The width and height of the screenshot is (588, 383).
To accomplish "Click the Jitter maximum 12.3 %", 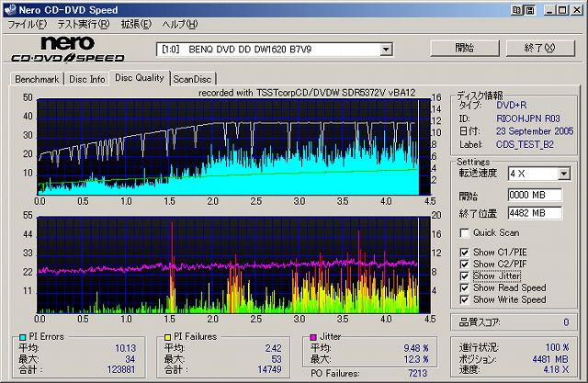I will point(416,359).
